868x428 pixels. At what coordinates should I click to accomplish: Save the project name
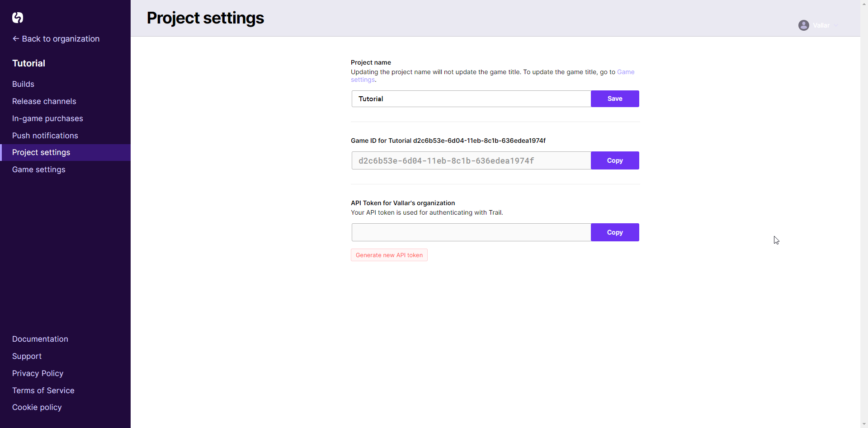(615, 99)
